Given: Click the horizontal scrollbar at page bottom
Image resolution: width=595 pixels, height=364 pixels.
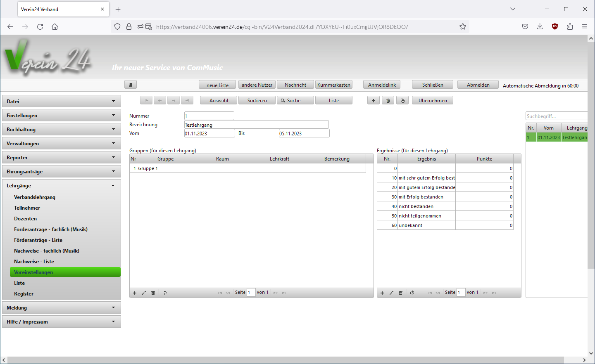Looking at the screenshot, I should click(285, 360).
